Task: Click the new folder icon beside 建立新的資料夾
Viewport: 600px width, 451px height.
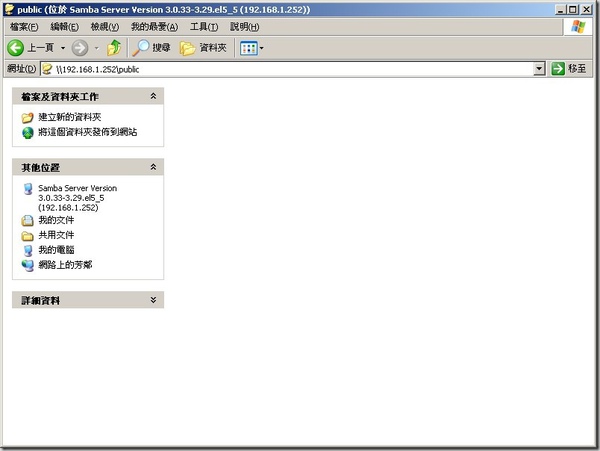Action: (x=28, y=117)
